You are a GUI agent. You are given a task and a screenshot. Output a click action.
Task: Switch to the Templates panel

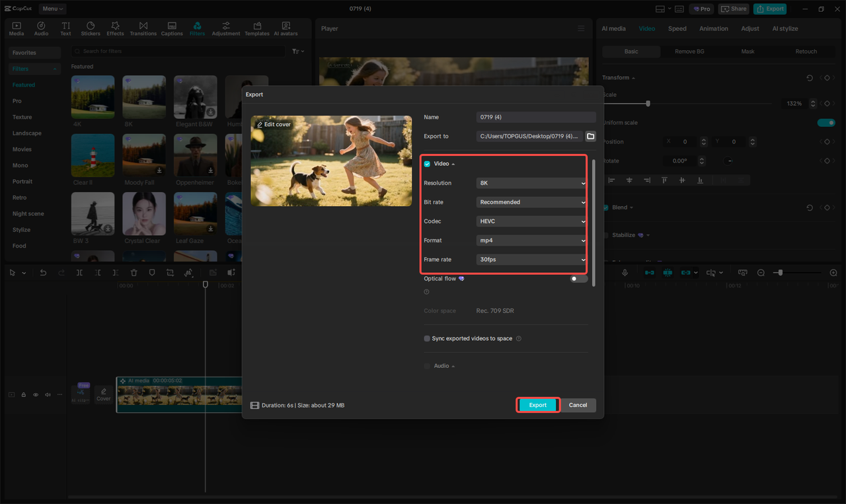click(x=256, y=28)
